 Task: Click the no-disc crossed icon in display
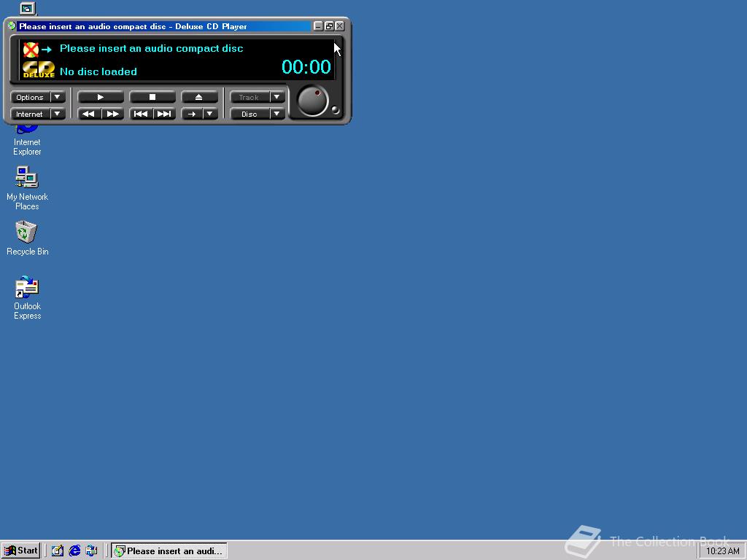coord(31,49)
